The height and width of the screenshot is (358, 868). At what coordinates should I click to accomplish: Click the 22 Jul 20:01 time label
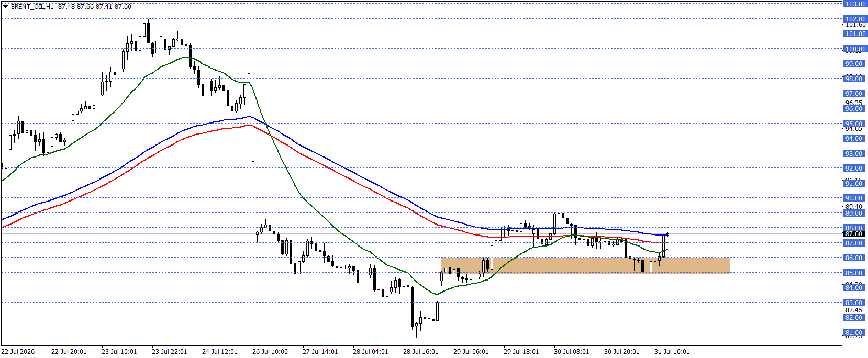click(x=69, y=351)
